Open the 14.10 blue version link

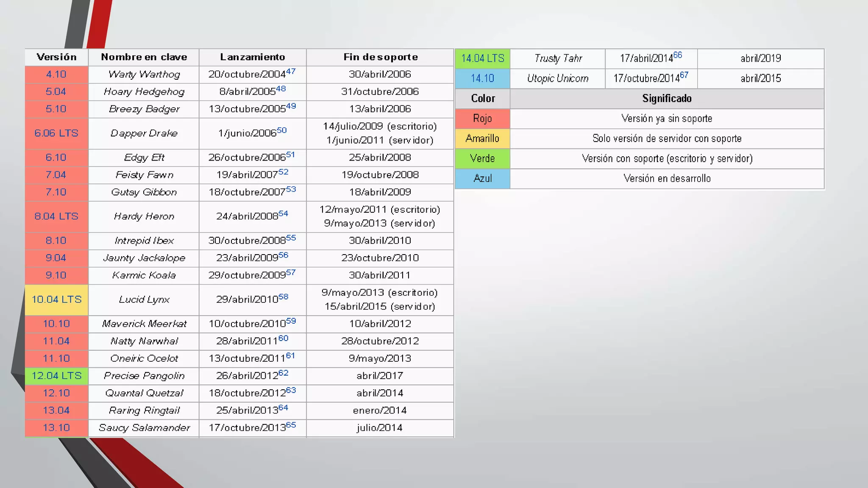(482, 78)
